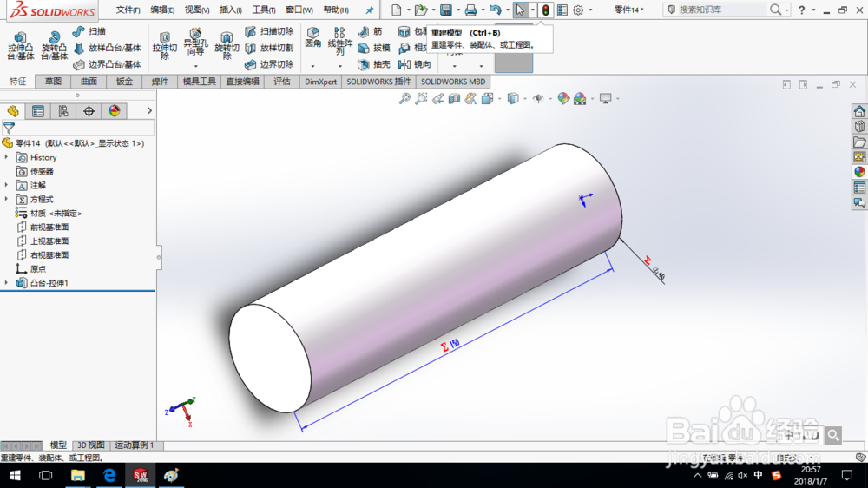
Task: Open Windows Start menu
Action: click(x=15, y=475)
